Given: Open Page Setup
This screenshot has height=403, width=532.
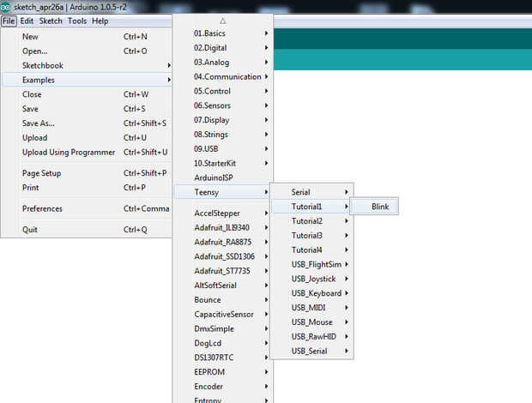Looking at the screenshot, I should pos(87,173).
